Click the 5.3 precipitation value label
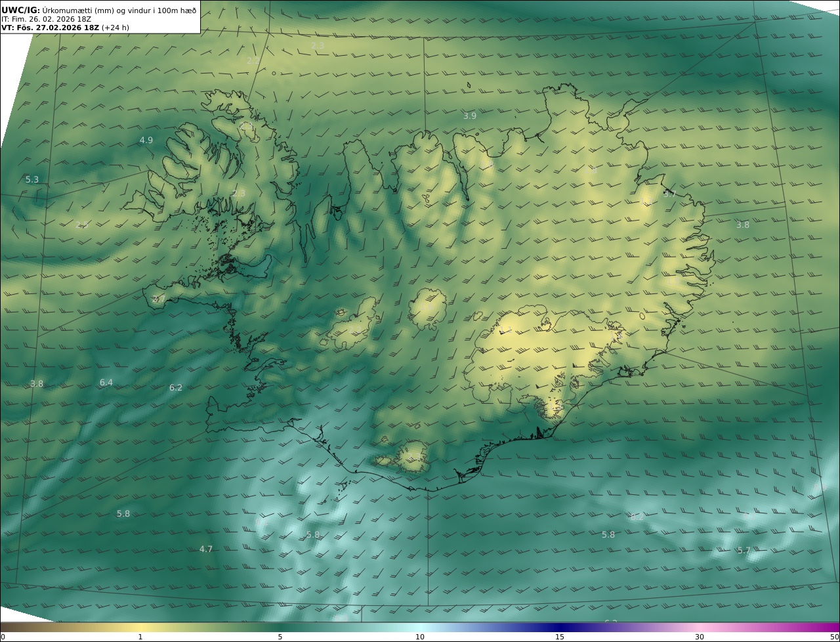This screenshot has width=840, height=642. click(32, 179)
